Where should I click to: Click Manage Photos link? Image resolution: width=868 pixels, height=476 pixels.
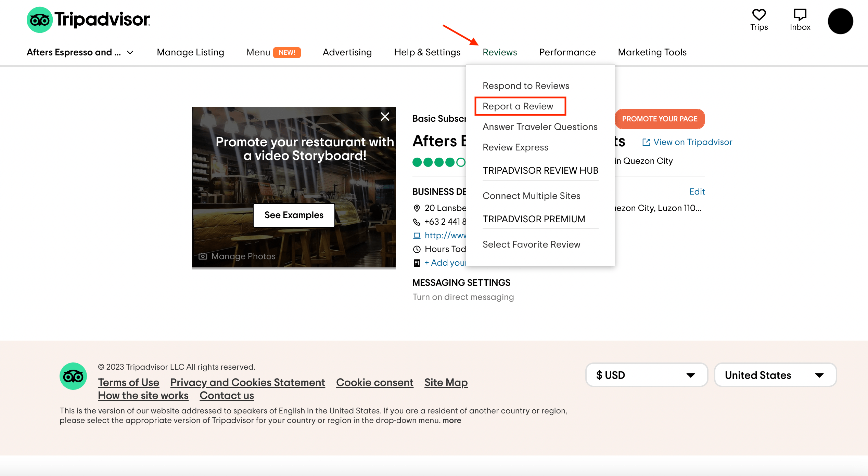243,256
